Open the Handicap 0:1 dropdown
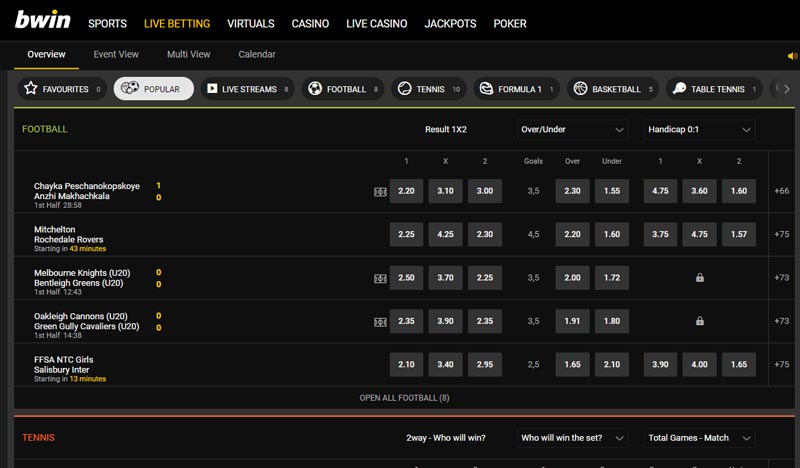800x468 pixels. (699, 129)
